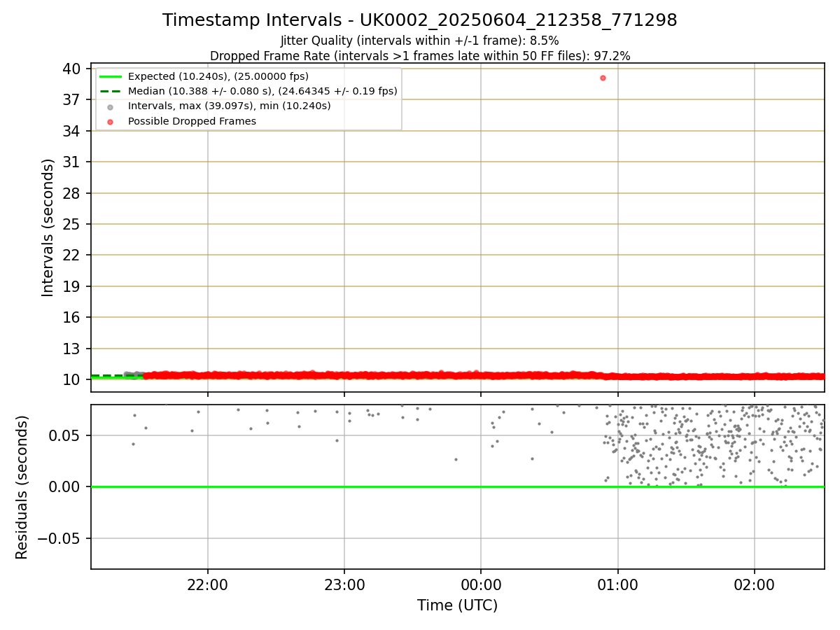Click the y-axis tick label '25'

point(72,224)
